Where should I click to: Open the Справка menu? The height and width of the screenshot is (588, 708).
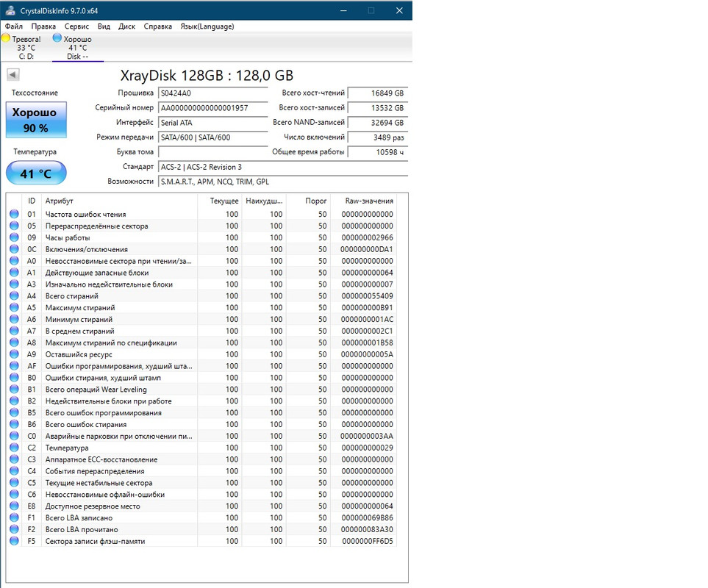click(157, 26)
